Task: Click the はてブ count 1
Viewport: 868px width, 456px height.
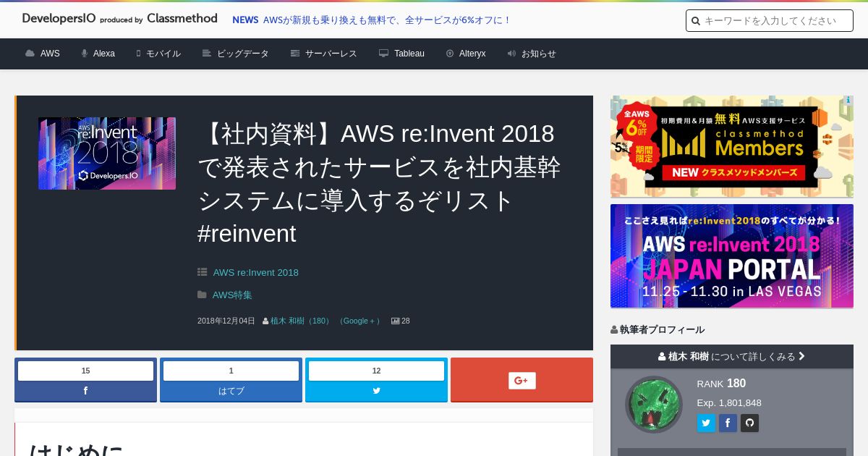Action: pyautogui.click(x=231, y=371)
